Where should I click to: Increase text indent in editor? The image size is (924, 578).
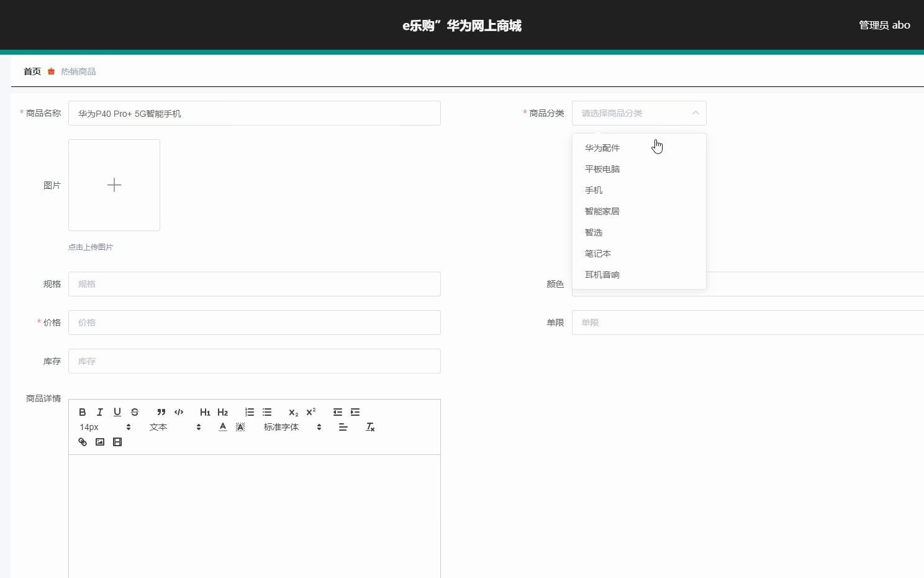(x=355, y=412)
